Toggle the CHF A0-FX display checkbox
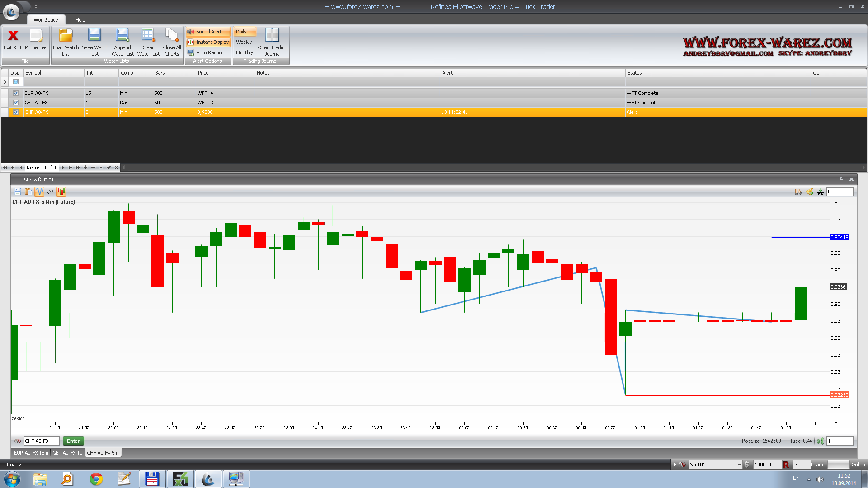The height and width of the screenshot is (488, 868). coord(16,112)
